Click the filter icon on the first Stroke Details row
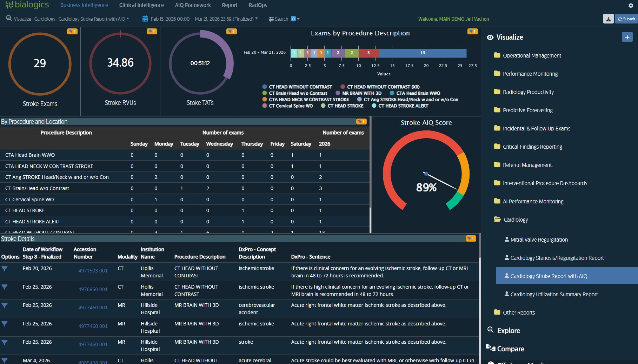The width and height of the screenshot is (638, 364). click(x=5, y=269)
